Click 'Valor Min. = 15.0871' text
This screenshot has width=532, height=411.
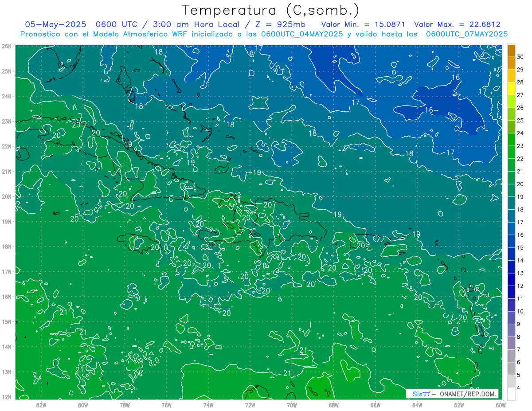click(363, 24)
